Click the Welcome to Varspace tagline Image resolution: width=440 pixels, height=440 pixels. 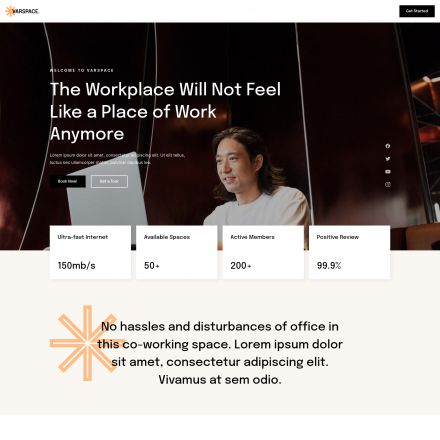82,70
